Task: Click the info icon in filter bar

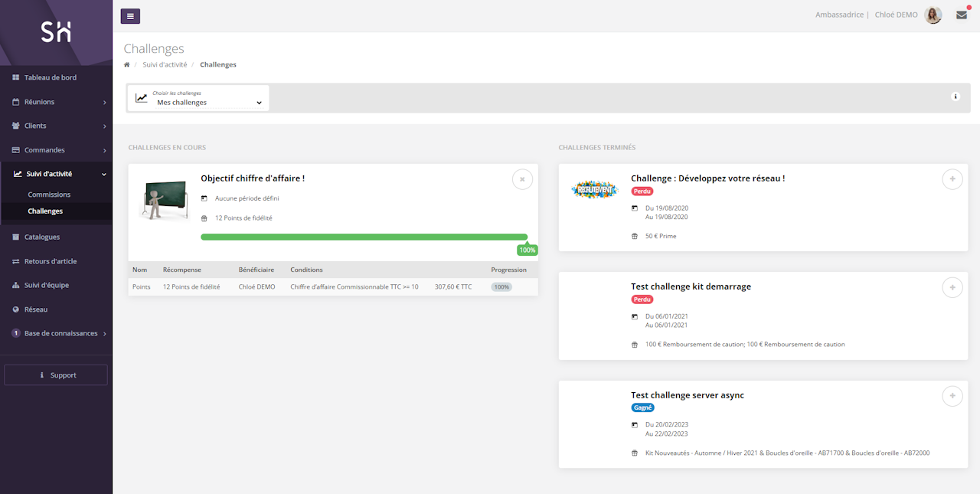Action: click(x=955, y=97)
